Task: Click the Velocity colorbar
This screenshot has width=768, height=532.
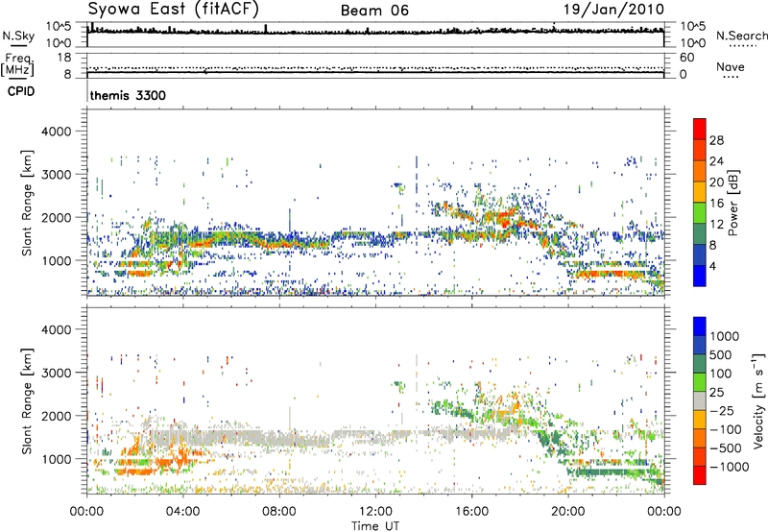Action: pos(700,400)
